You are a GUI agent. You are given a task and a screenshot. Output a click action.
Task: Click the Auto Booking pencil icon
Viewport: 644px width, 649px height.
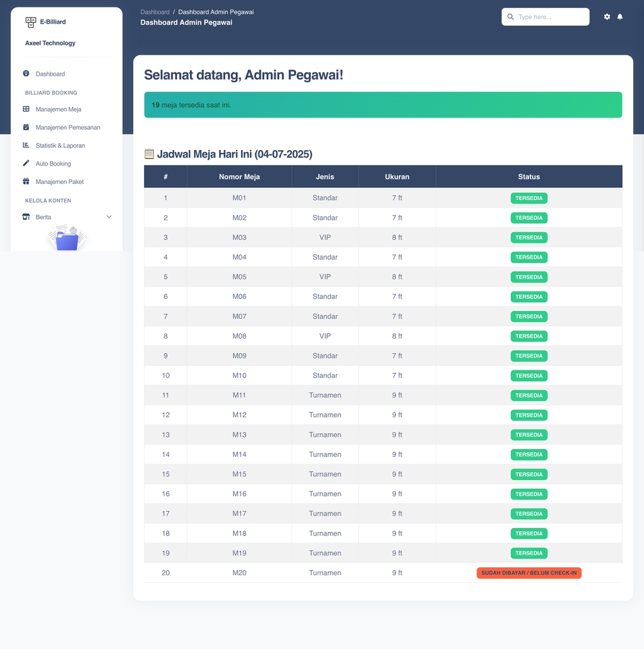(26, 164)
